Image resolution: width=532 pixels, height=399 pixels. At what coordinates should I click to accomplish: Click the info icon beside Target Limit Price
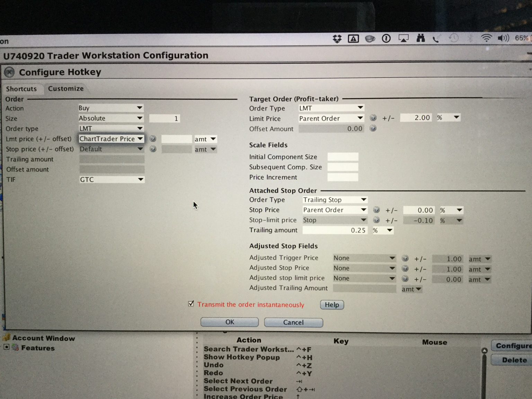point(373,118)
